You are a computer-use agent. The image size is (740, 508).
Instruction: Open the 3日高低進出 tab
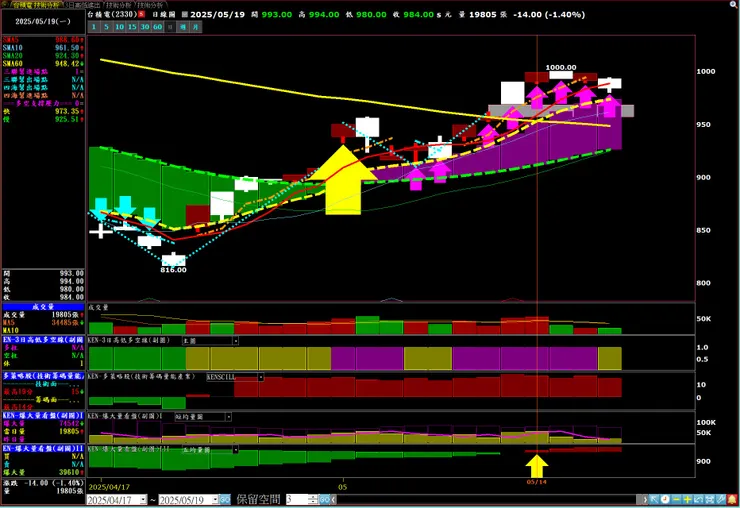pos(83,5)
